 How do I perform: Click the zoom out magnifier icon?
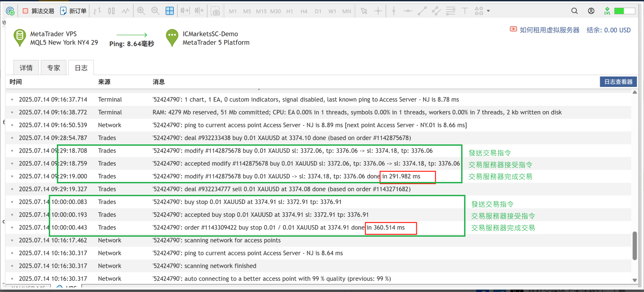point(155,11)
